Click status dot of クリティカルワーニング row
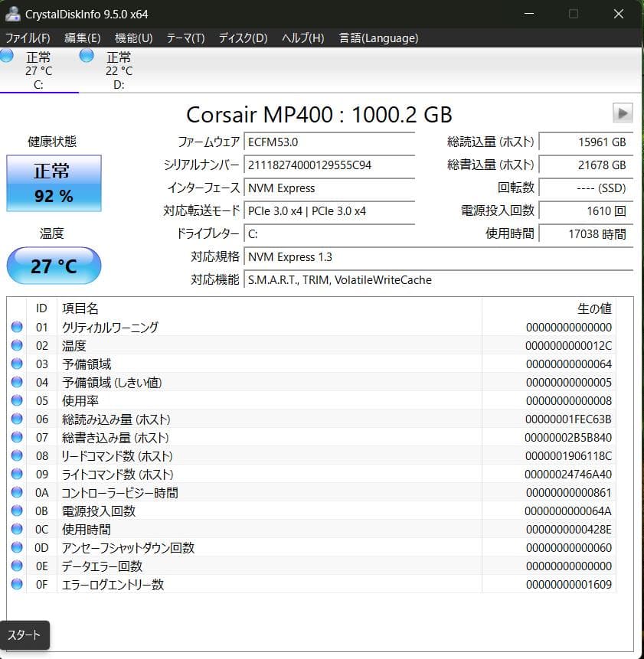 (x=17, y=327)
